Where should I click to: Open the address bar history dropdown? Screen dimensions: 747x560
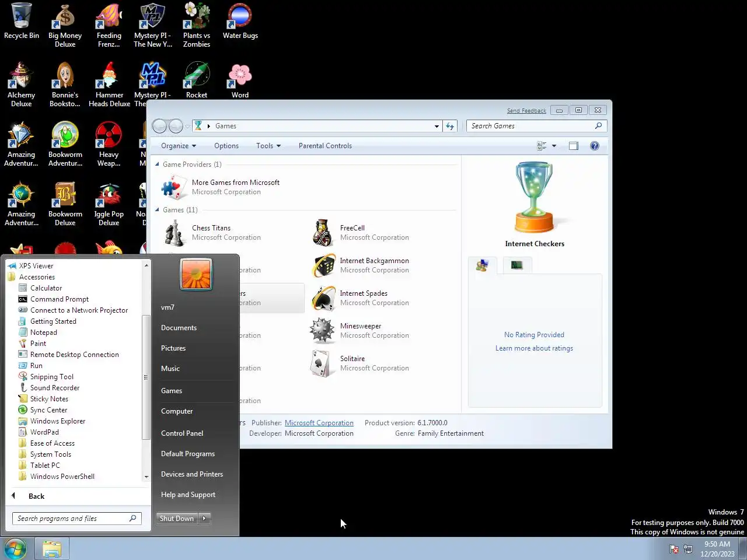437,126
